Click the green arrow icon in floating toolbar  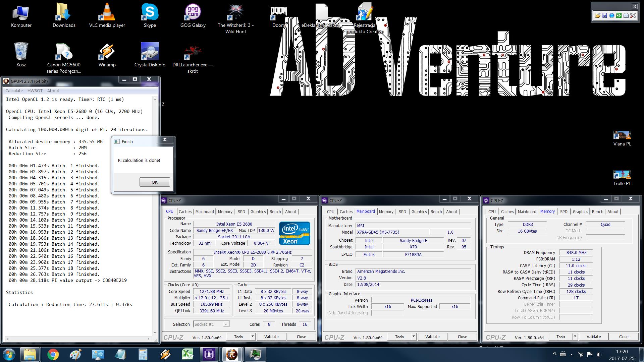pyautogui.click(x=619, y=15)
